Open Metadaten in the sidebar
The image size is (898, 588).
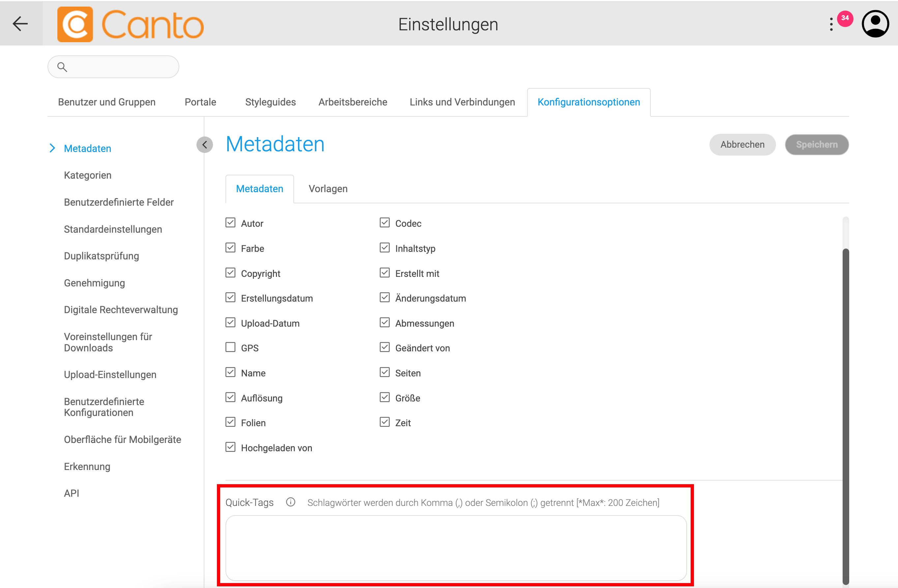(x=88, y=149)
